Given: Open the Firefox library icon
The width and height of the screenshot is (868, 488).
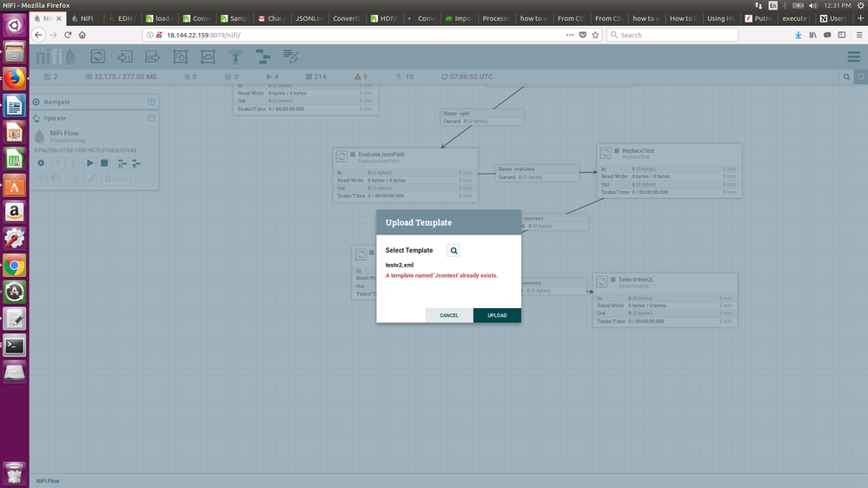Looking at the screenshot, I should [812, 35].
